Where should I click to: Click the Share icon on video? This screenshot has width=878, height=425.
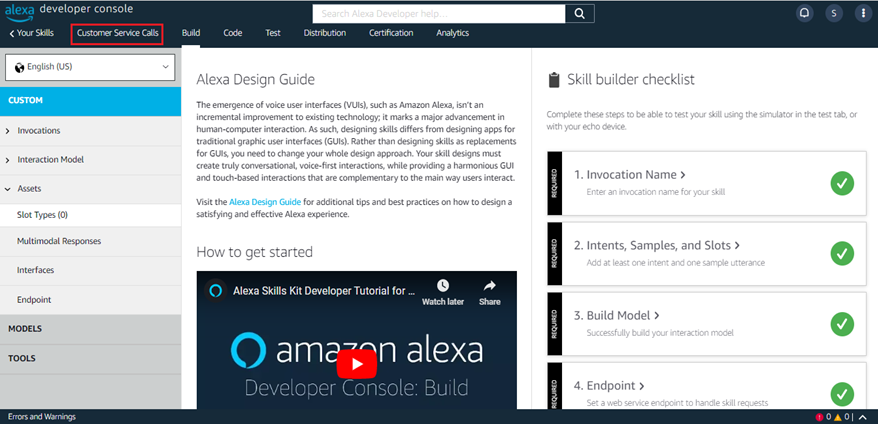(489, 287)
